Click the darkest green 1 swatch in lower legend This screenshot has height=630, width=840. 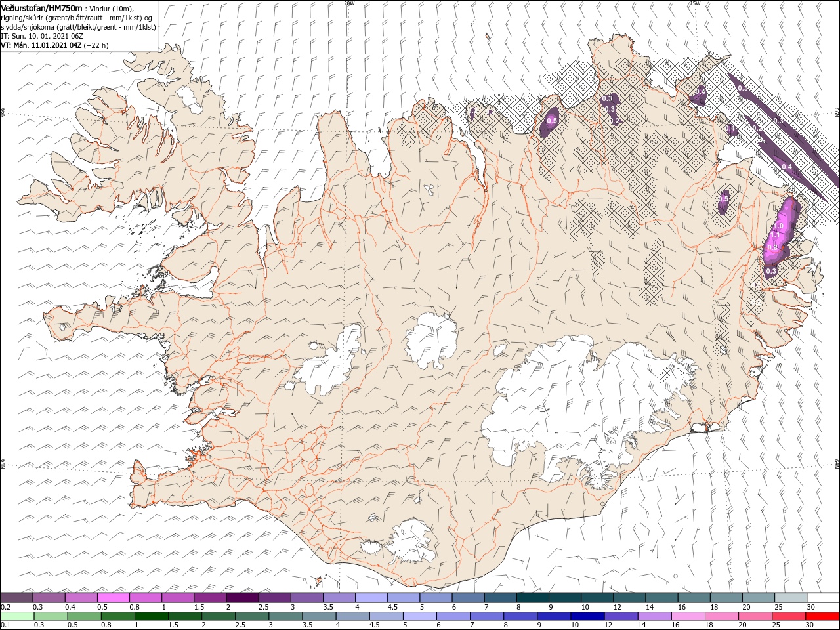click(x=152, y=616)
